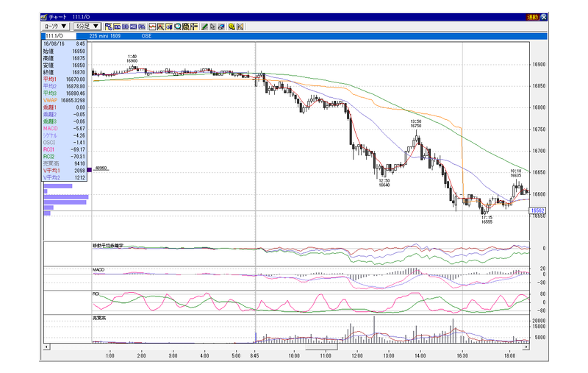Select the arrow pointer tool

pos(213,26)
